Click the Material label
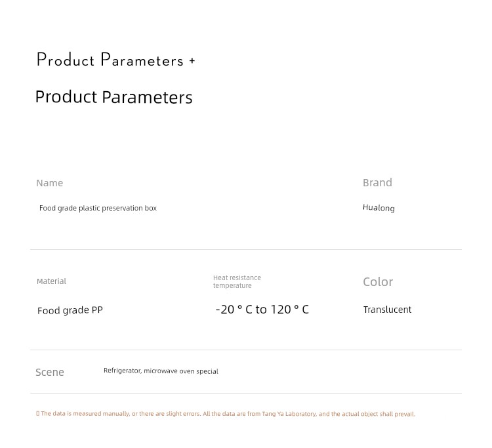This screenshot has width=492, height=448. pyautogui.click(x=51, y=281)
